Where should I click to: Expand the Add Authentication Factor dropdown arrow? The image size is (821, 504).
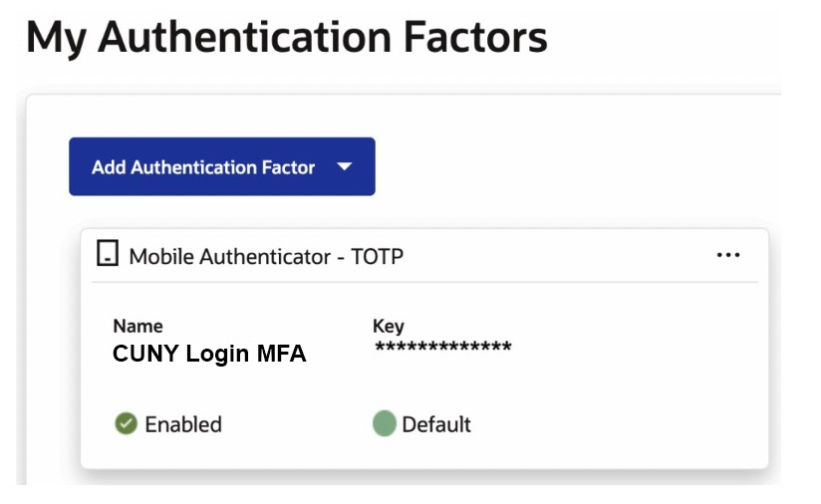coord(345,166)
